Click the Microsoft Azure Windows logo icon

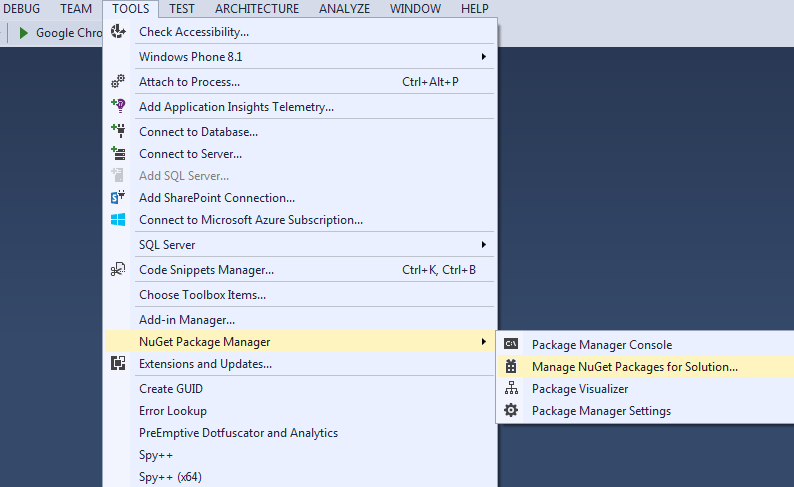[118, 220]
